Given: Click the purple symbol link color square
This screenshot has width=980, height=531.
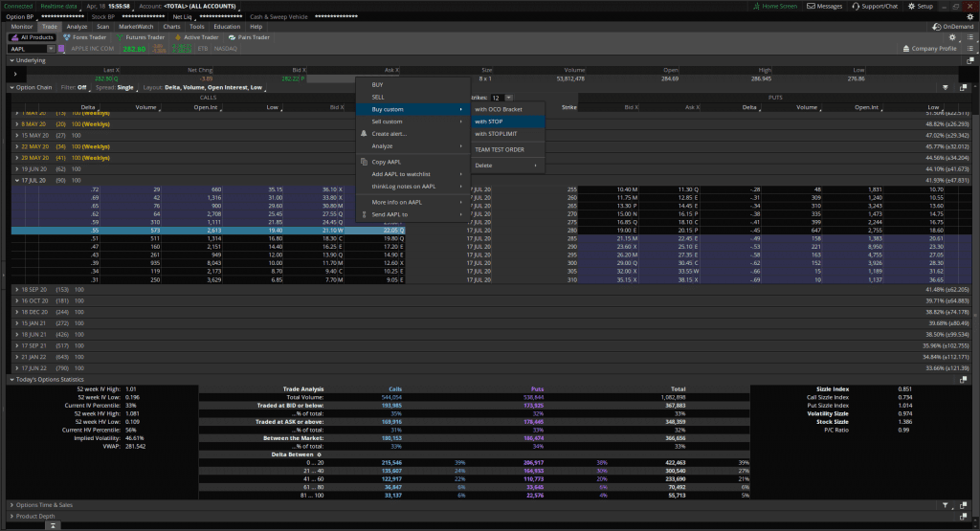Looking at the screenshot, I should [x=63, y=48].
